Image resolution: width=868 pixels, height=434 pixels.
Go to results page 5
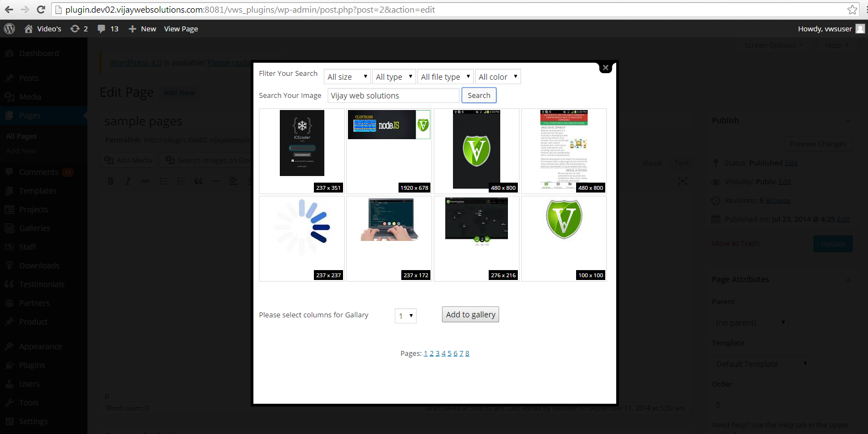tap(450, 354)
